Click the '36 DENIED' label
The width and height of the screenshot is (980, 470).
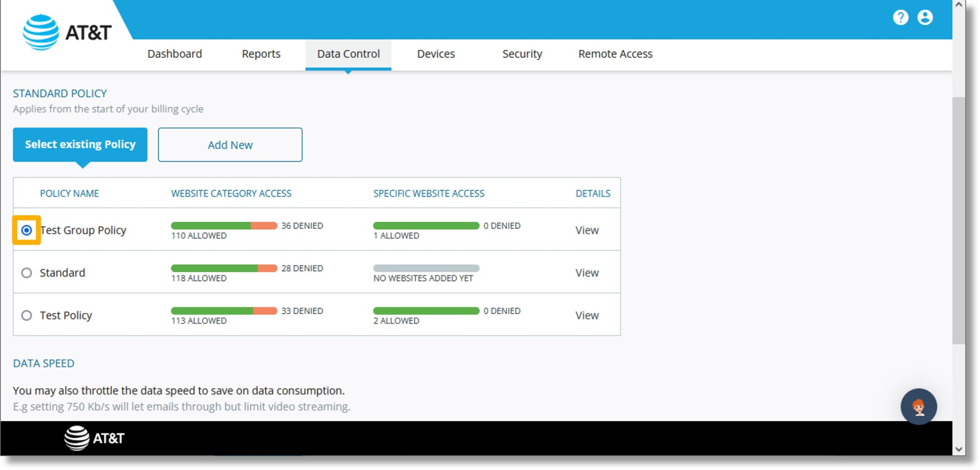tap(302, 226)
